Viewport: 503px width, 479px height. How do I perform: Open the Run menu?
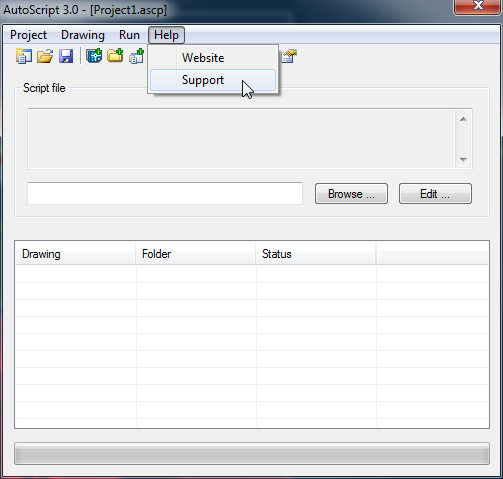click(x=129, y=35)
